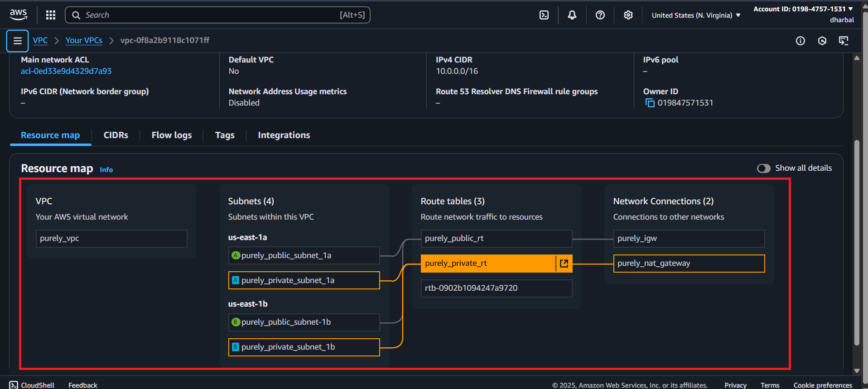Viewport: 868px width, 389px height.
Task: Click the hexagon security icon on the breadcrumb bar
Action: [822, 41]
